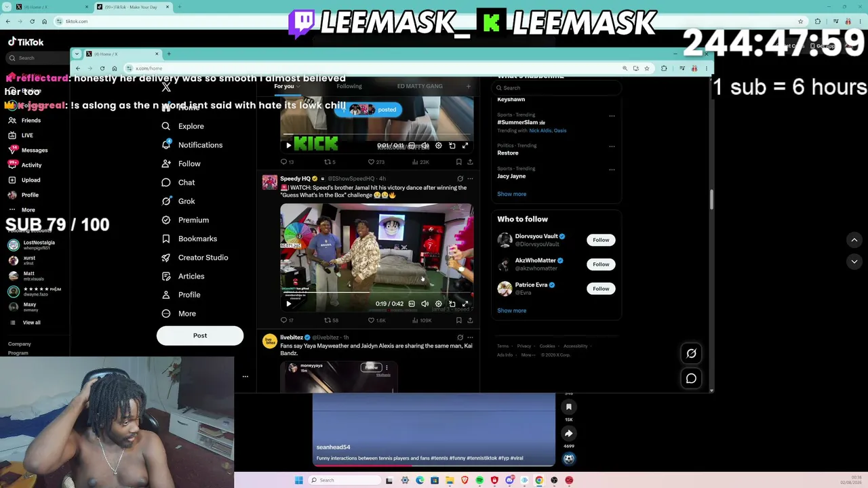This screenshot has height=488, width=868.
Task: Open Grok from the X sidebar
Action: coord(178,201)
